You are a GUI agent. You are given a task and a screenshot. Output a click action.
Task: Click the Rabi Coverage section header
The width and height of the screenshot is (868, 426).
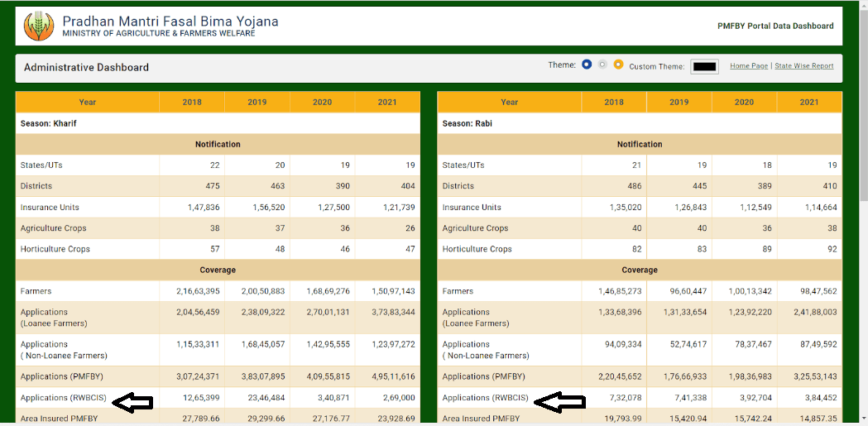640,270
